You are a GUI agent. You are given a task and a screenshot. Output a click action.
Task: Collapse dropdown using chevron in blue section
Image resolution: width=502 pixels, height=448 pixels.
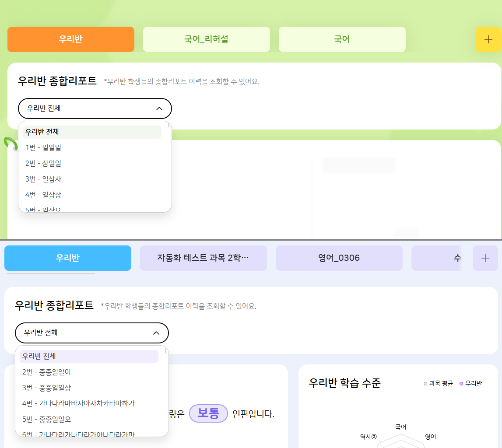click(156, 333)
